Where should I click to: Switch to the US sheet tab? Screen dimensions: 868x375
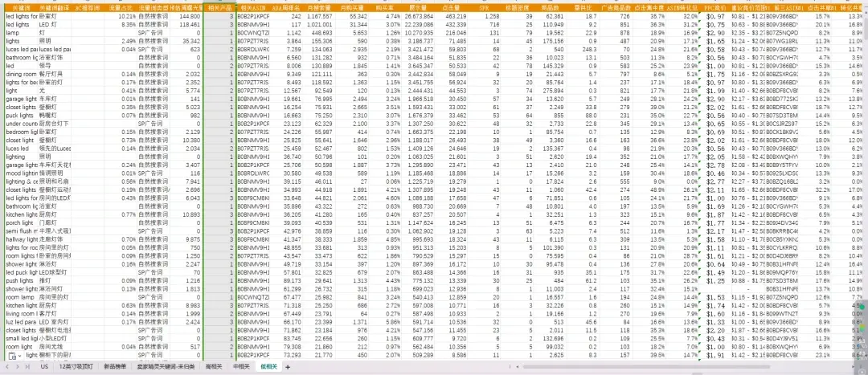click(x=44, y=367)
